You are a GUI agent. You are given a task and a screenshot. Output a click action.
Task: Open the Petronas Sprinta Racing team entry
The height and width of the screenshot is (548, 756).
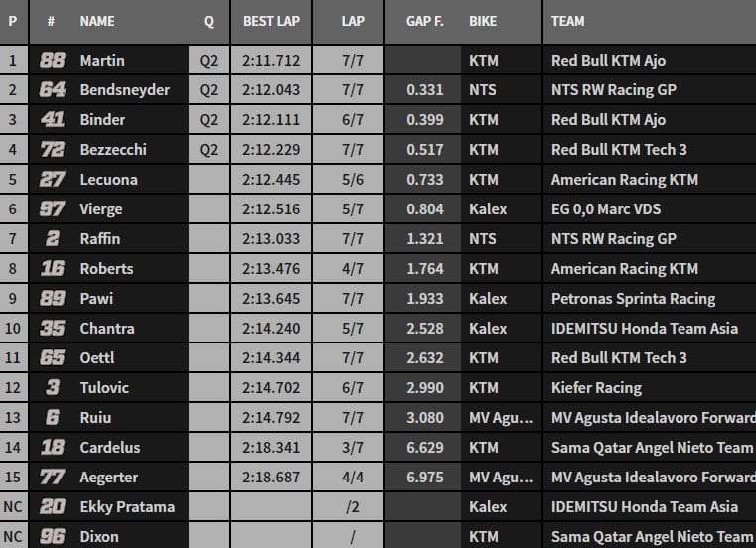[x=633, y=299]
